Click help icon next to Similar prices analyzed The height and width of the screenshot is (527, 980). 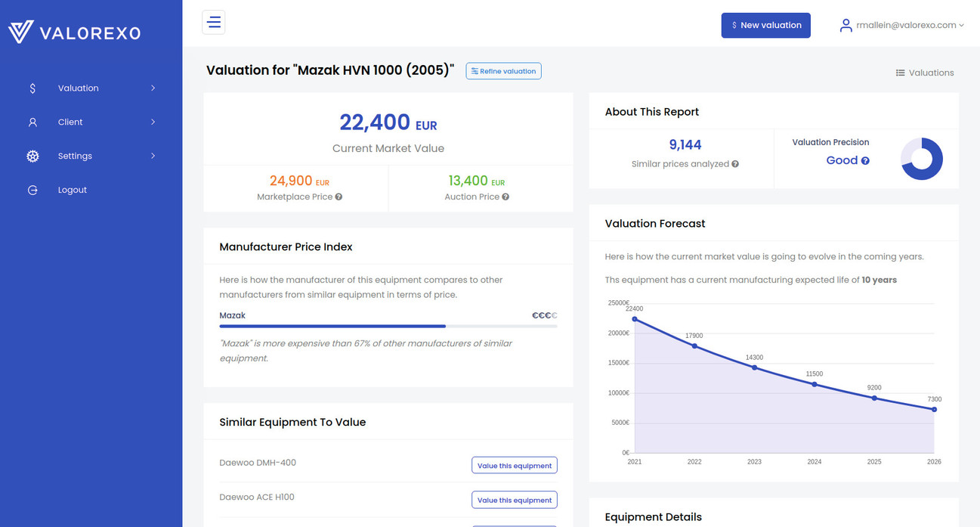(735, 164)
